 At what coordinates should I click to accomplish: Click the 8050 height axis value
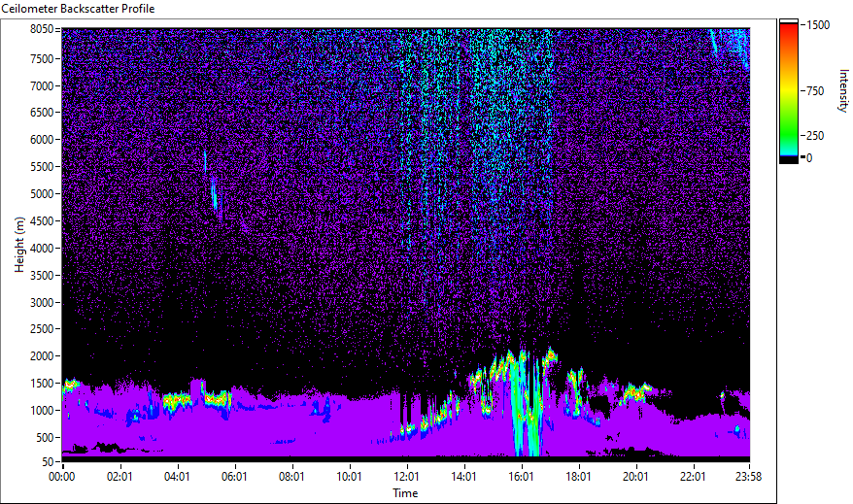[x=42, y=29]
